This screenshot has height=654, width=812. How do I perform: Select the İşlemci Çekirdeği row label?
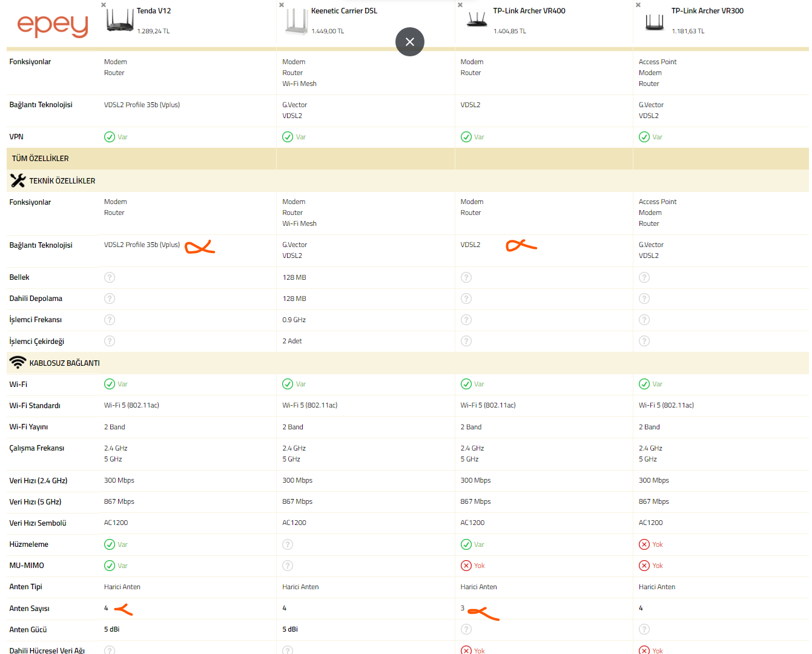coord(37,342)
